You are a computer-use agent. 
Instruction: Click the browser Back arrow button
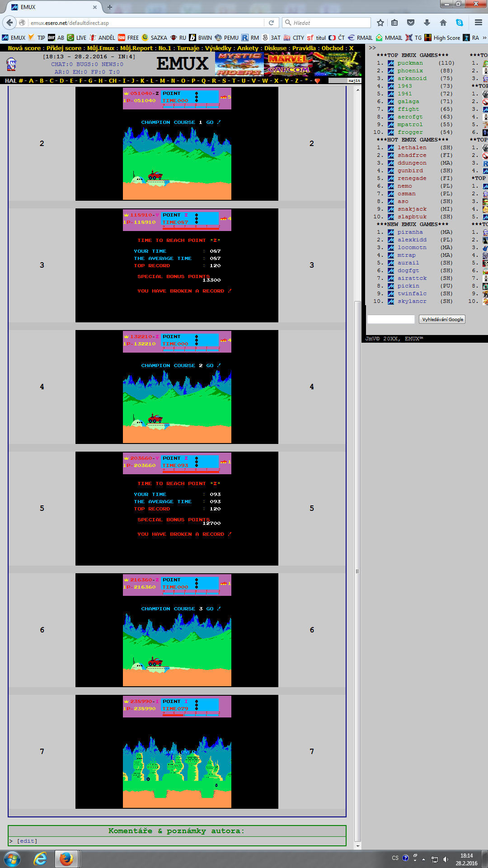[9, 23]
